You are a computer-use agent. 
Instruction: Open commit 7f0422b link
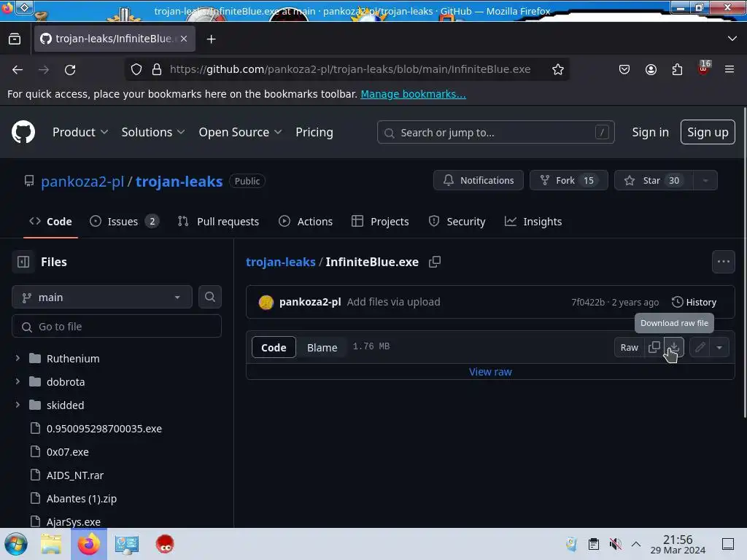(588, 303)
